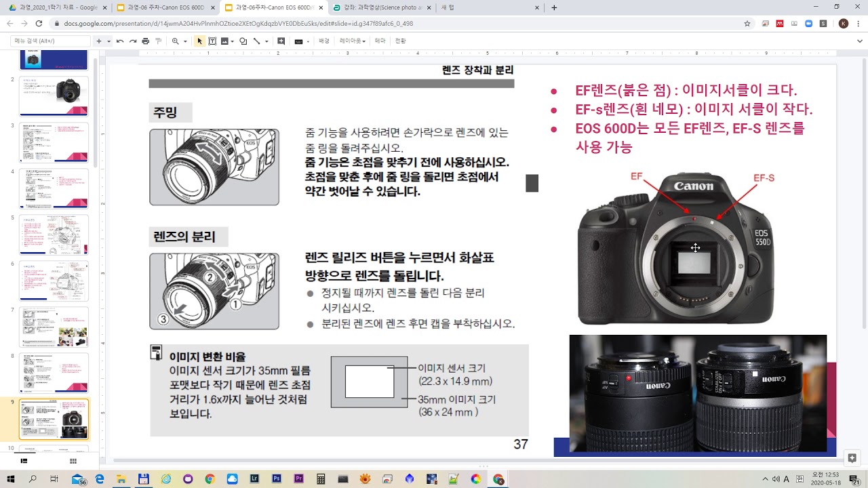Open Premiere Pro from the taskbar
This screenshot has height=488, width=868.
[x=298, y=479]
